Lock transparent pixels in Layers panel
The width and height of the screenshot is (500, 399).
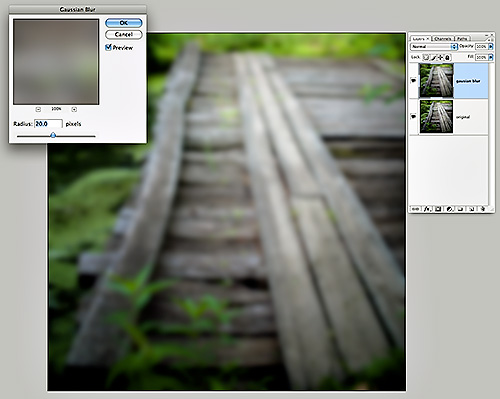tap(426, 57)
